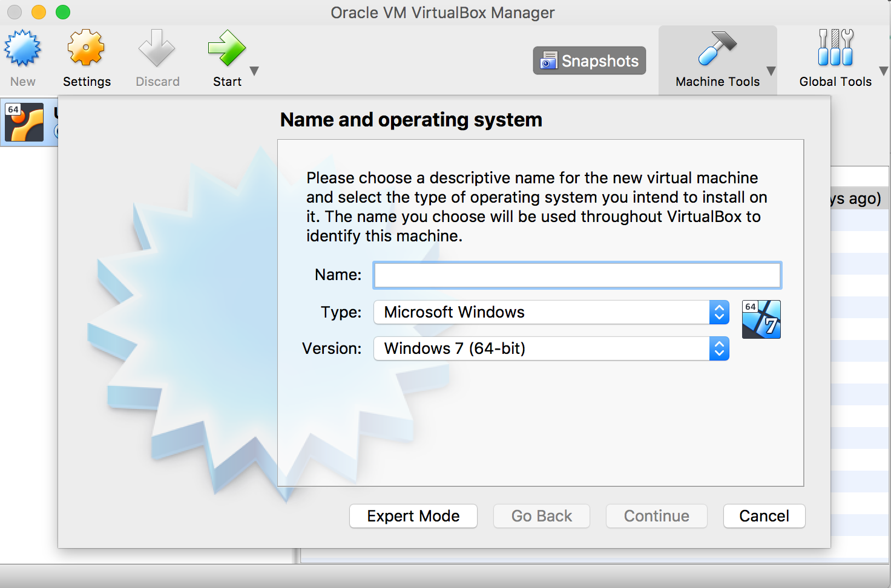Viewport: 891px width, 588px height.
Task: Focus the virtual machine Name field
Action: [x=577, y=275]
